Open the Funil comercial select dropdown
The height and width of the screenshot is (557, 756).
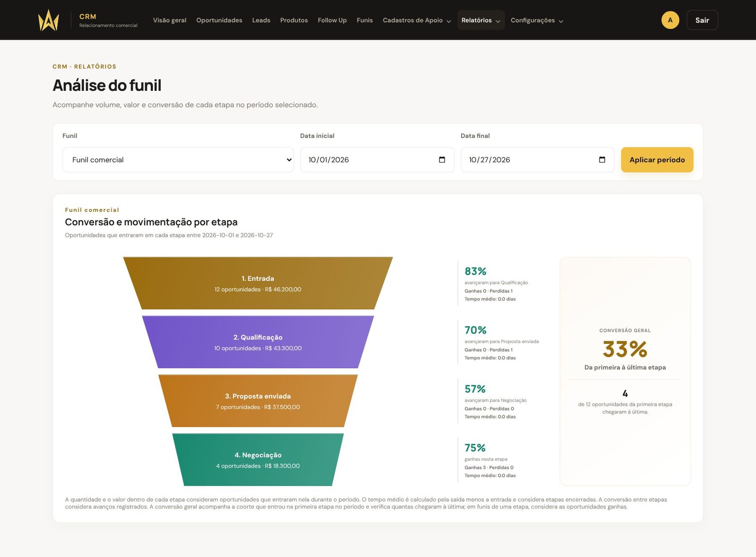tap(178, 160)
